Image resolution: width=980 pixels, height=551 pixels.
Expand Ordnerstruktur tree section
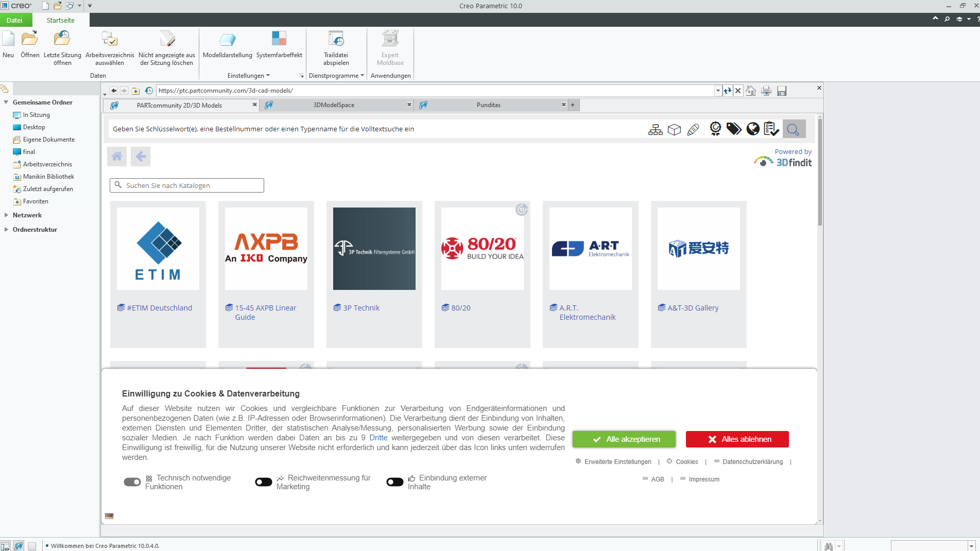pos(6,230)
